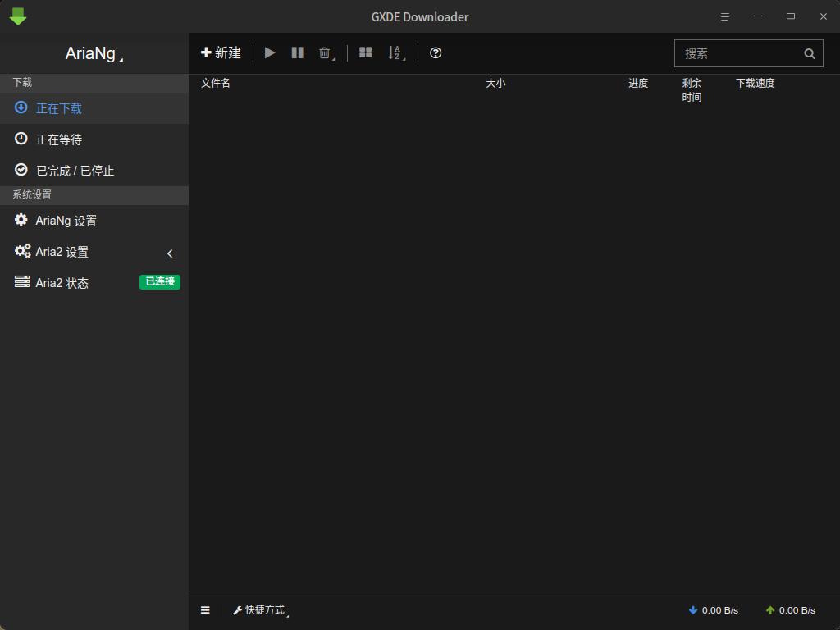The image size is (840, 630).
Task: Maximize the GXDE Downloader window
Action: tap(791, 16)
